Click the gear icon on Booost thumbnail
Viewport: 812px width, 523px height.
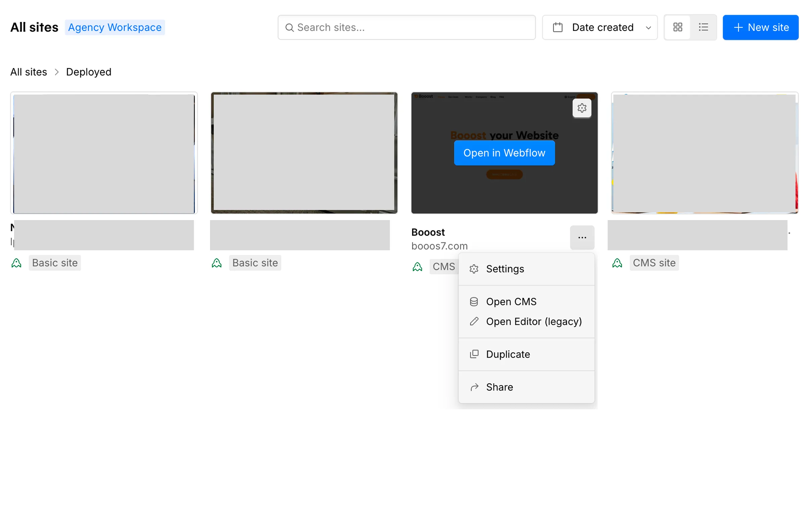pos(582,108)
